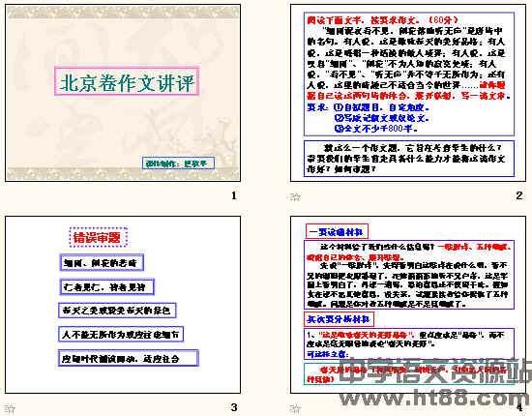Click the animation star icon under slide 3

(10, 408)
